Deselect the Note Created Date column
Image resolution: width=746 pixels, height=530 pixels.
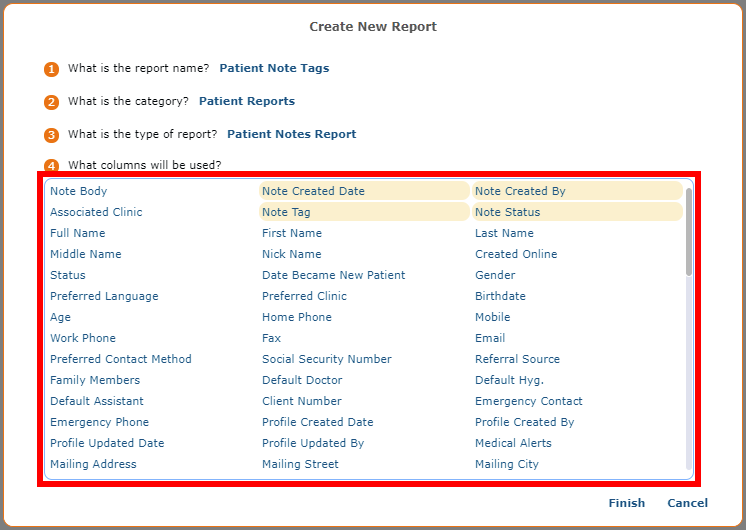[x=364, y=191]
